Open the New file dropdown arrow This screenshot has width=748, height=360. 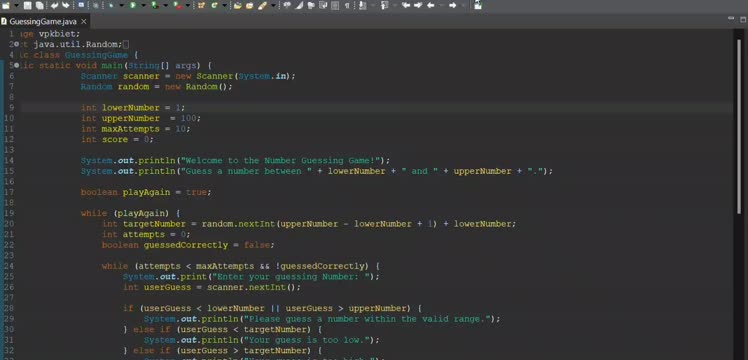pyautogui.click(x=16, y=5)
